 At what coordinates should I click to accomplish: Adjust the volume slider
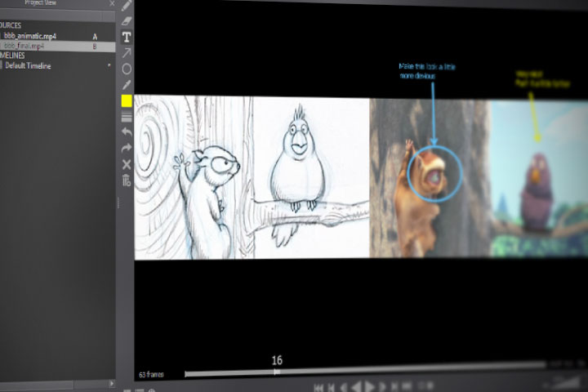click(566, 383)
